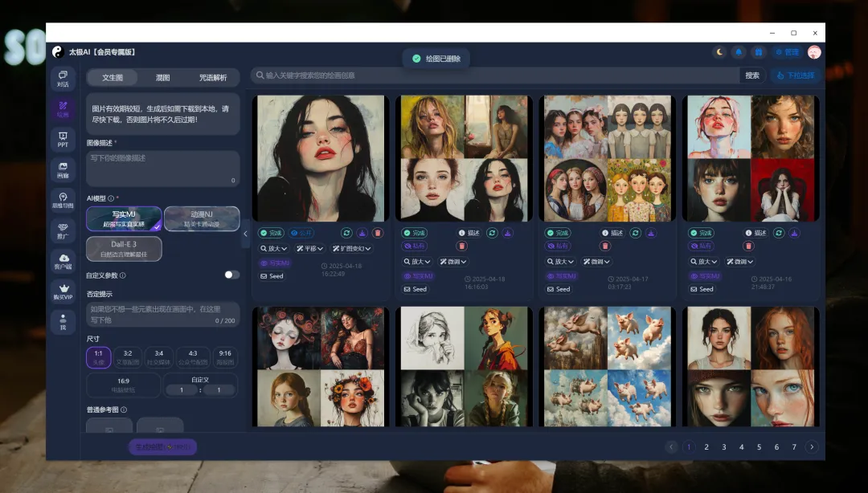Switch to dark mode with moon icon

click(x=719, y=52)
